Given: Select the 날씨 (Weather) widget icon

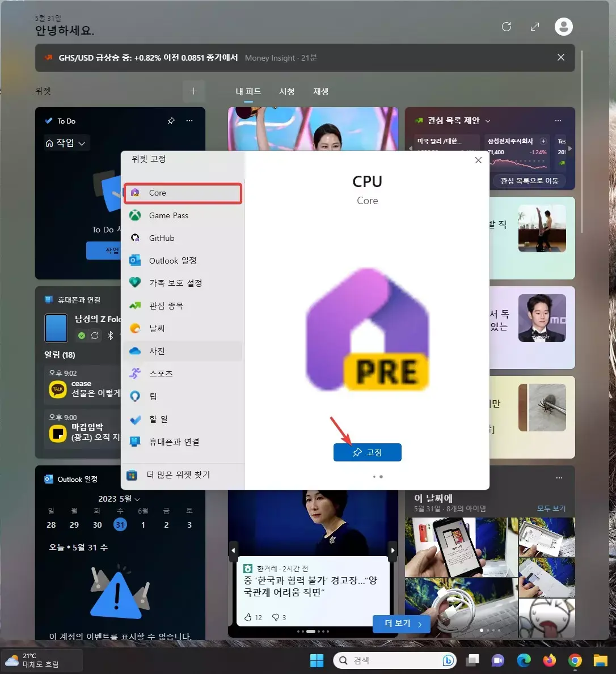Looking at the screenshot, I should tap(134, 328).
